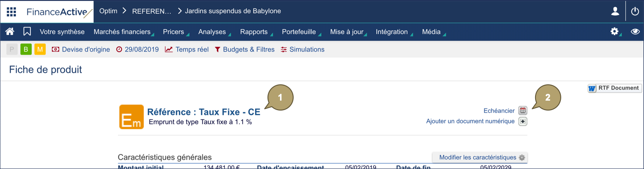Open Votre synthèse menu item
This screenshot has width=644, height=169.
[62, 32]
